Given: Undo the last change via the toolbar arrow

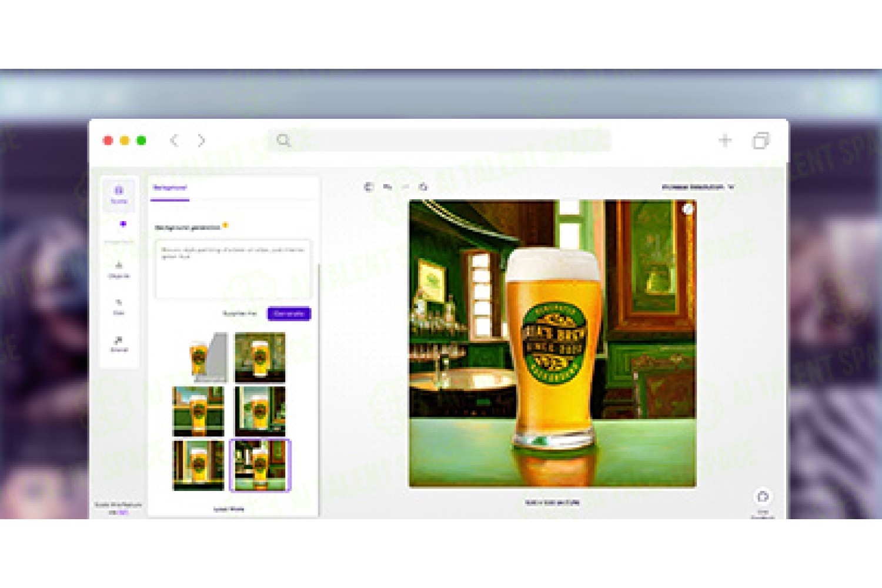Looking at the screenshot, I should point(387,187).
